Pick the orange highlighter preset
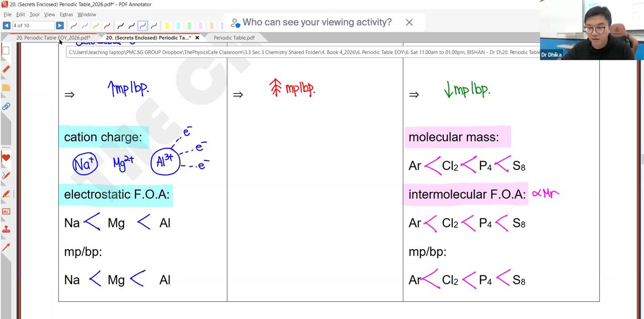Screen dimensions: 644x319 click(x=211, y=25)
